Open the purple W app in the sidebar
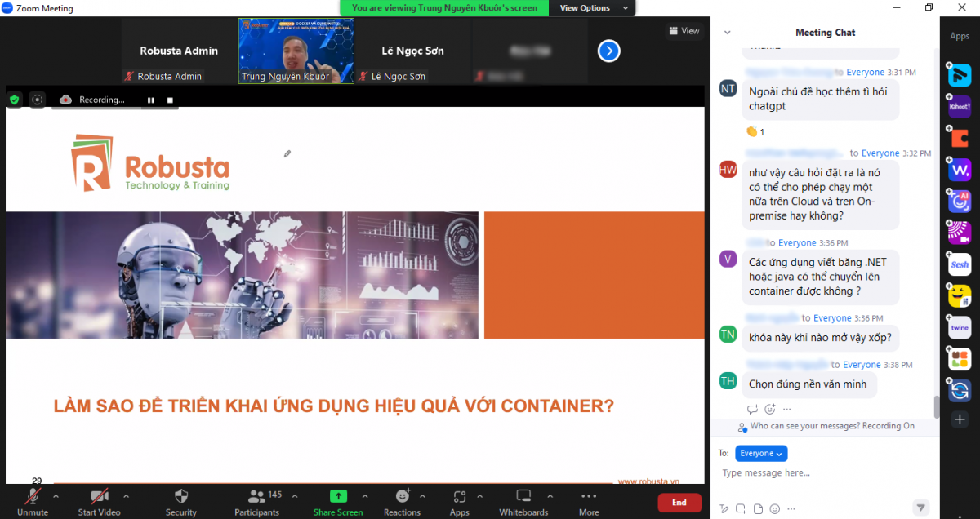 (960, 170)
